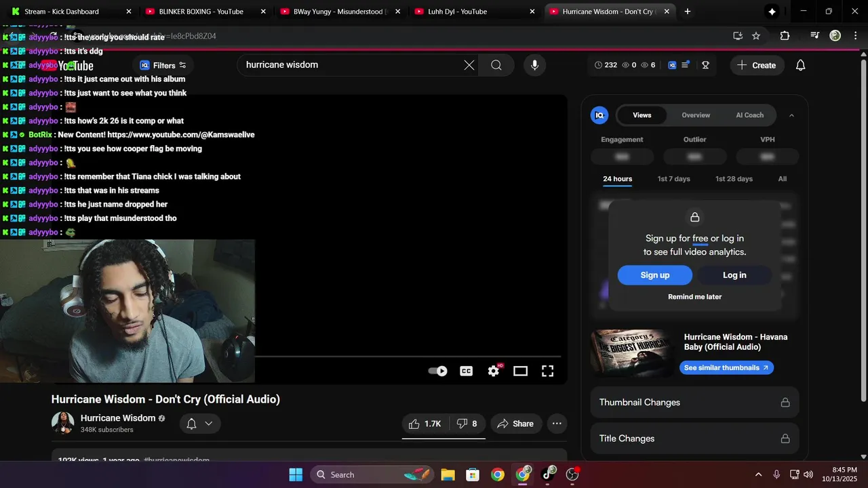Open the Chrome three-dot menu
868x488 pixels.
click(855, 36)
